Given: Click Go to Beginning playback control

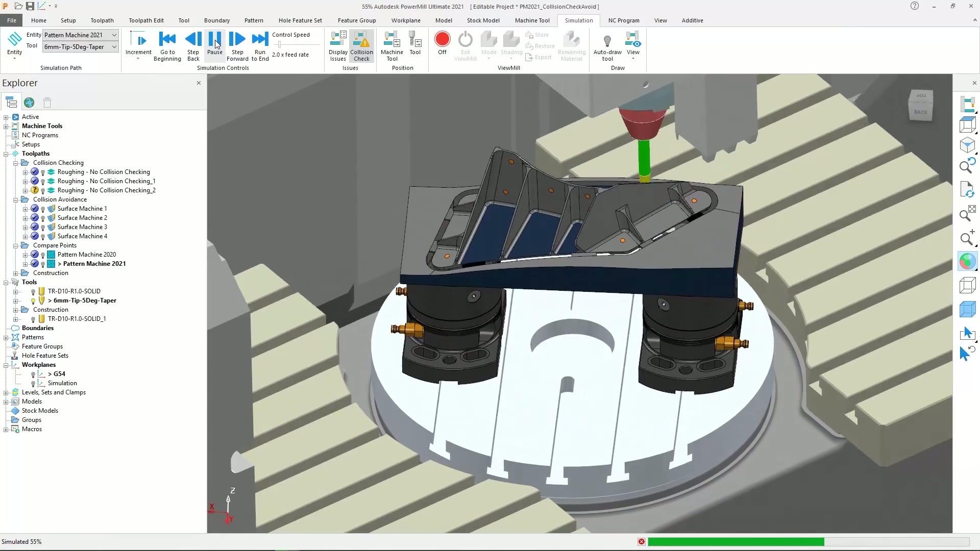Looking at the screenshot, I should pos(167,46).
